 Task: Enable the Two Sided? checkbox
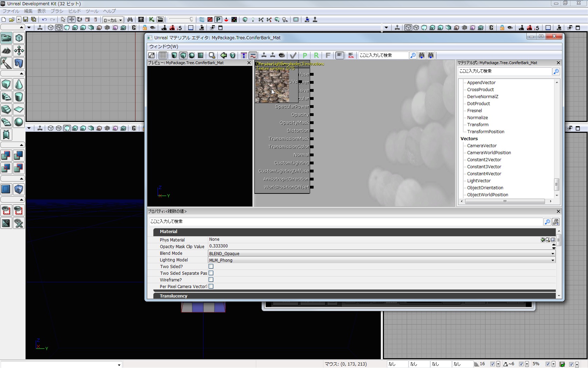click(x=211, y=267)
